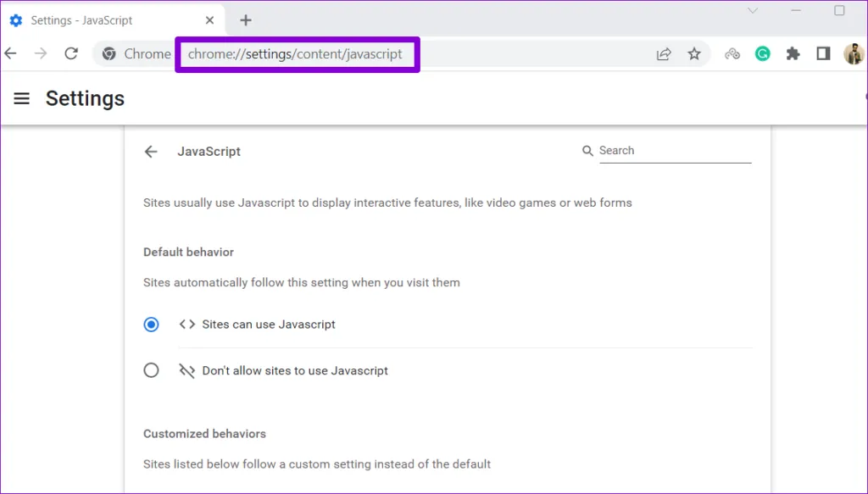Click the Search settings input field
This screenshot has height=494, width=868.
674,151
